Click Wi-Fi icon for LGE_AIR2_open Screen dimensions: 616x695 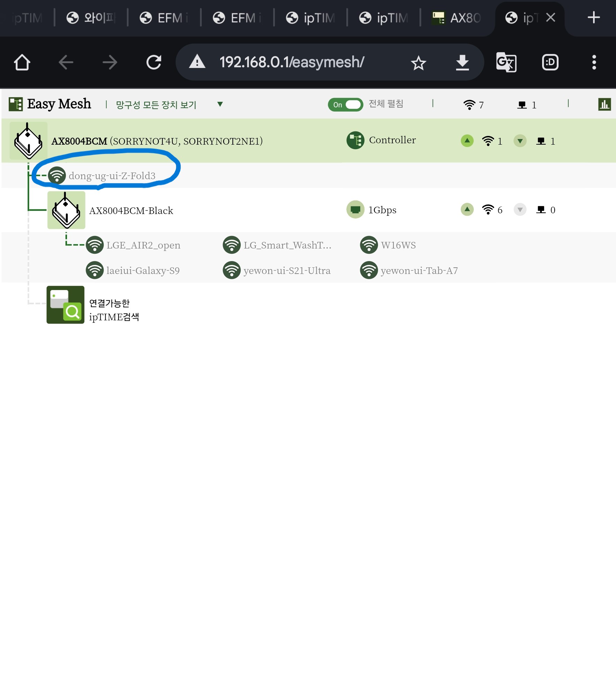[x=95, y=245]
